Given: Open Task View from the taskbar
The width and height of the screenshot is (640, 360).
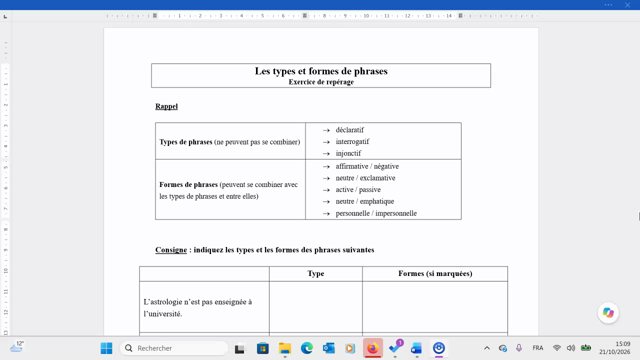Looking at the screenshot, I should click(x=240, y=349).
